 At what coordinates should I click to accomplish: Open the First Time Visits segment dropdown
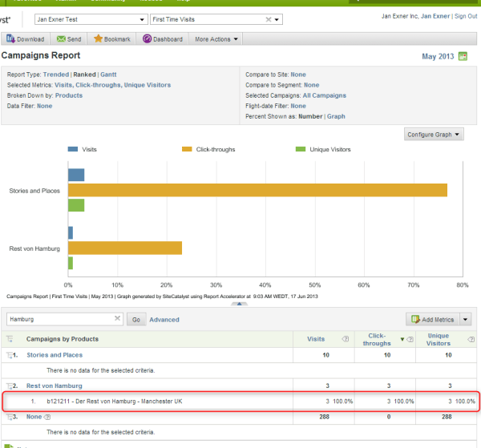[x=276, y=19]
